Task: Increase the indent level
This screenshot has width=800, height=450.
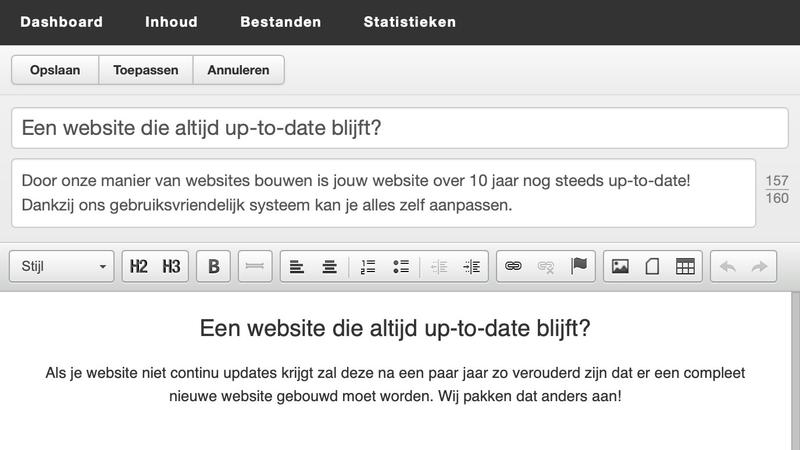Action: pyautogui.click(x=471, y=266)
